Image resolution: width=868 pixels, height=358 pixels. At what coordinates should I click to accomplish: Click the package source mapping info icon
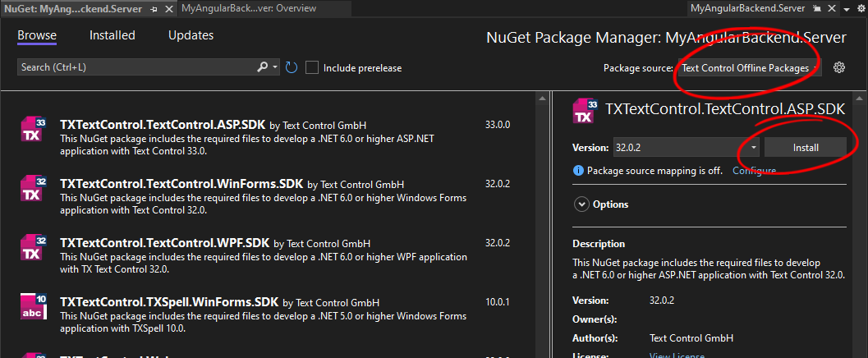point(578,171)
